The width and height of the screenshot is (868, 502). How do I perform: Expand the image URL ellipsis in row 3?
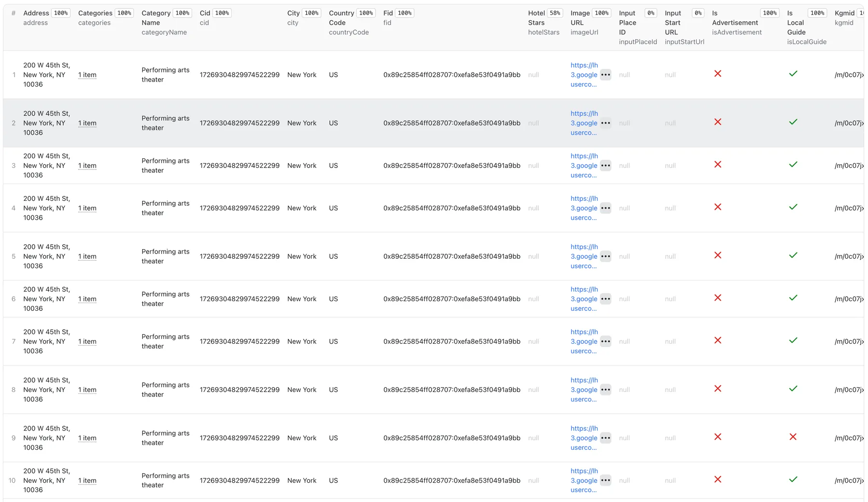pos(606,166)
